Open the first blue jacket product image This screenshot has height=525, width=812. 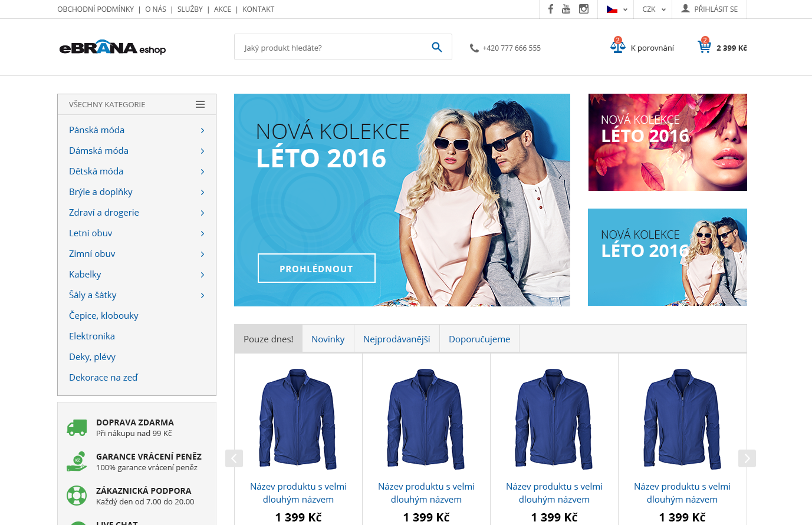coord(298,419)
